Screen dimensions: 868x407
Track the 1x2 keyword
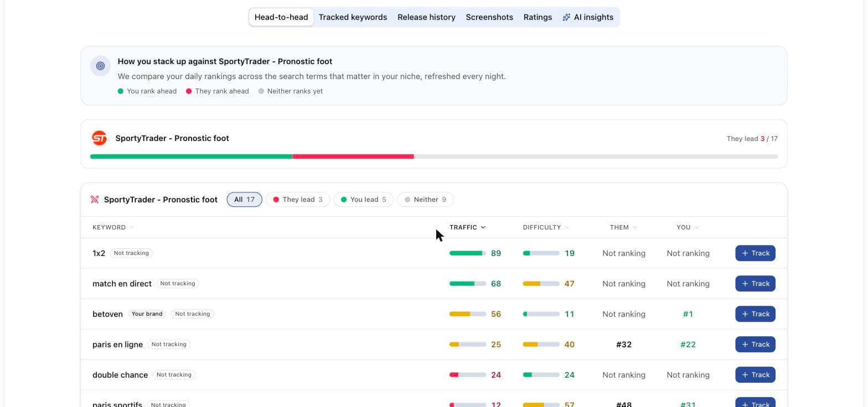tap(755, 253)
